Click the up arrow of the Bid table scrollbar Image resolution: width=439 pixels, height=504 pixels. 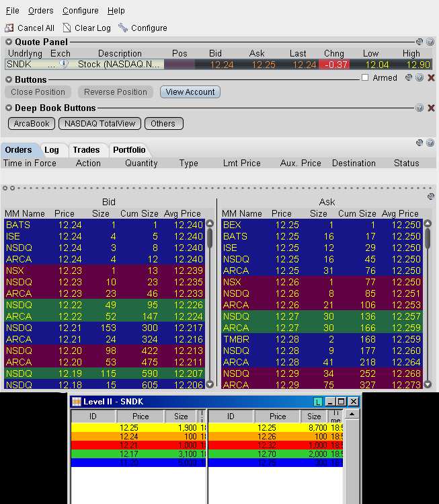pos(210,223)
